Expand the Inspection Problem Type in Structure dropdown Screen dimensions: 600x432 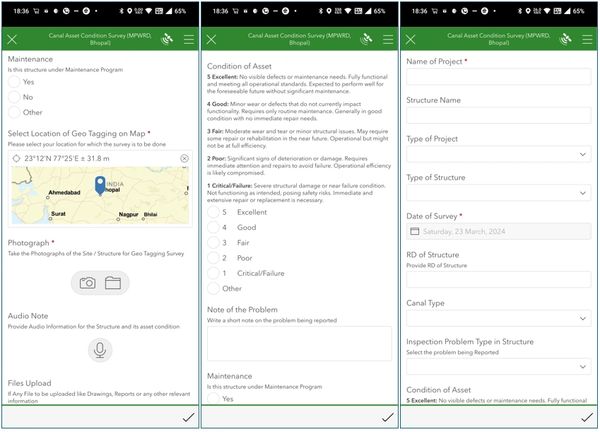tap(498, 367)
